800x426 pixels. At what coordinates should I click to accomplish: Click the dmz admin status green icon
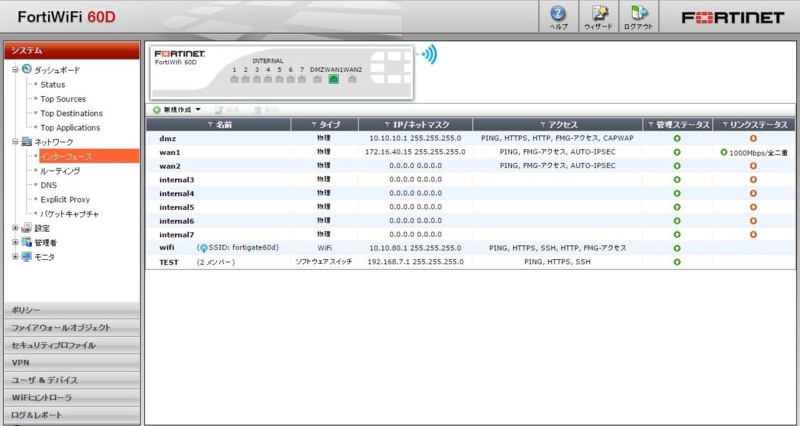click(677, 138)
